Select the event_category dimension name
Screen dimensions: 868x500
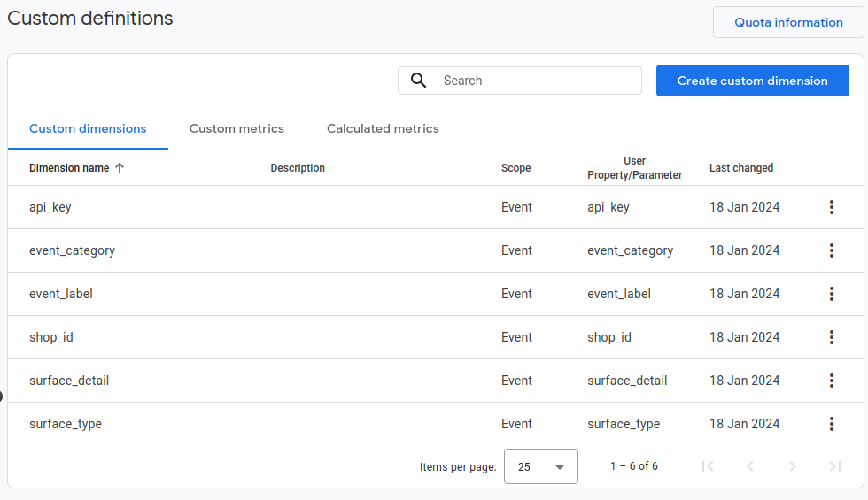click(x=72, y=250)
